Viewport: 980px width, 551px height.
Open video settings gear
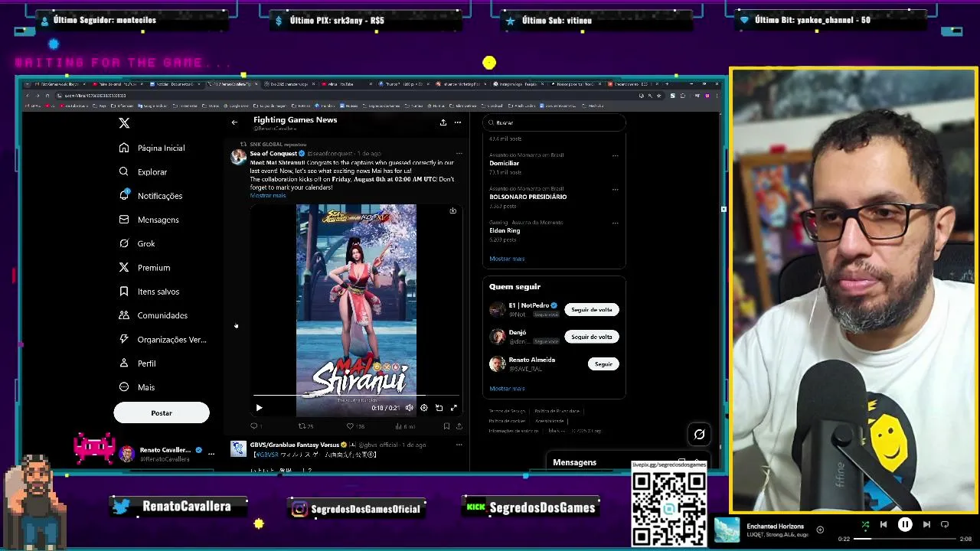424,408
